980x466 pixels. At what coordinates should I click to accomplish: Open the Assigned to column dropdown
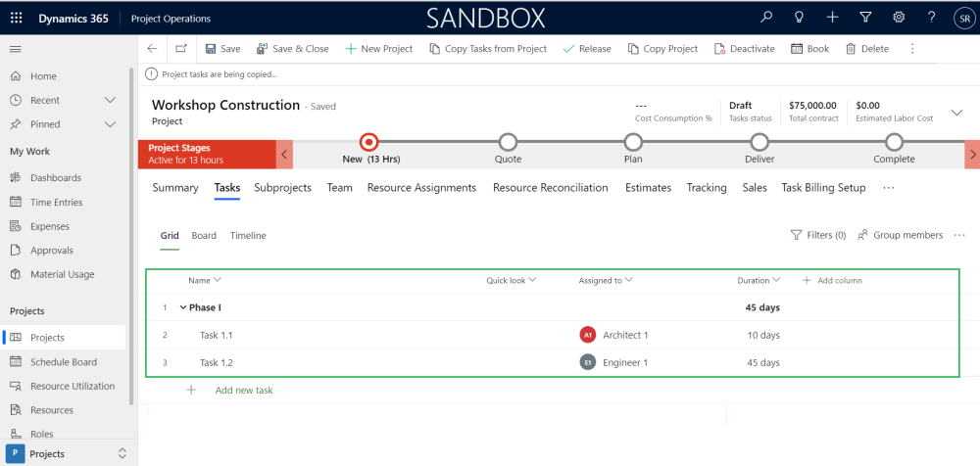pos(629,280)
